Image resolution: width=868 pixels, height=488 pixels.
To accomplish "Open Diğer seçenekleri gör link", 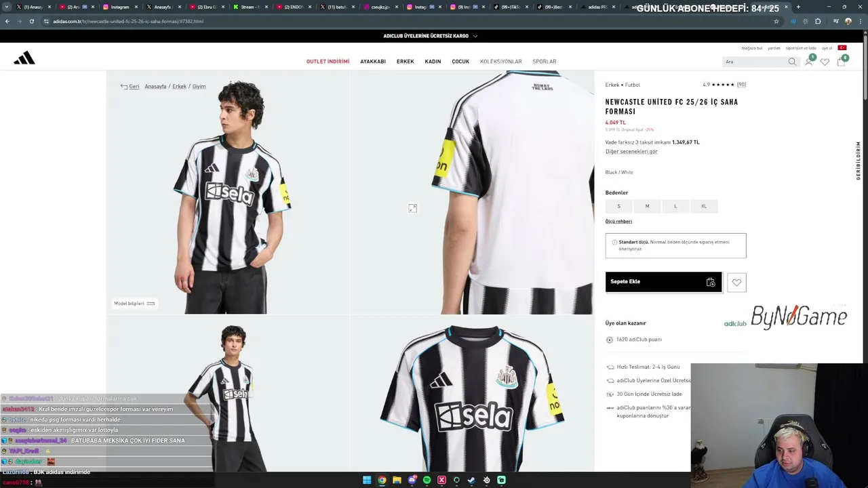I will point(631,152).
